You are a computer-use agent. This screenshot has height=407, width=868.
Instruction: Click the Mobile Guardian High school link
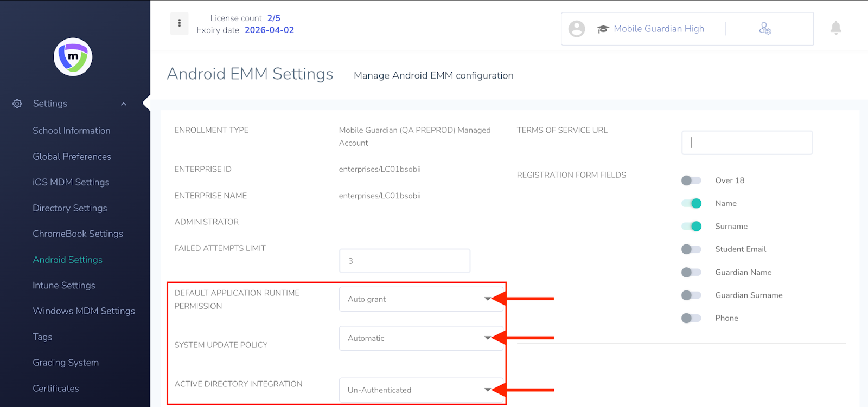(x=659, y=29)
